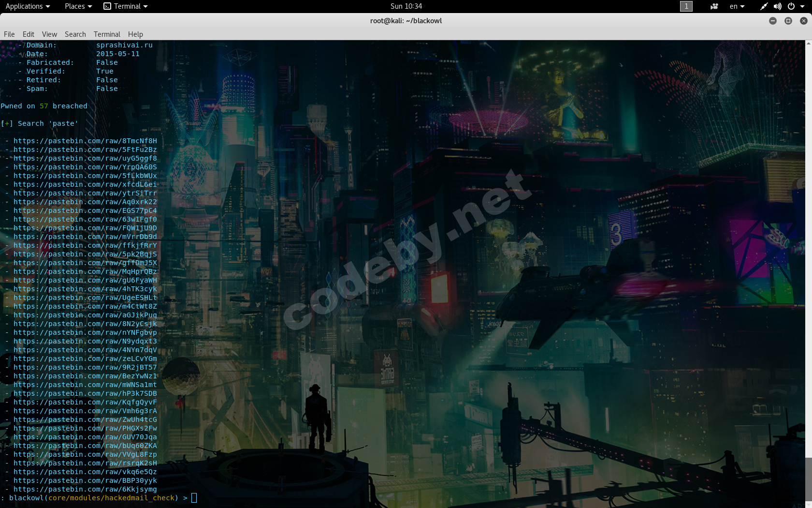This screenshot has height=508, width=812.
Task: Open the Applications menu
Action: [x=28, y=6]
